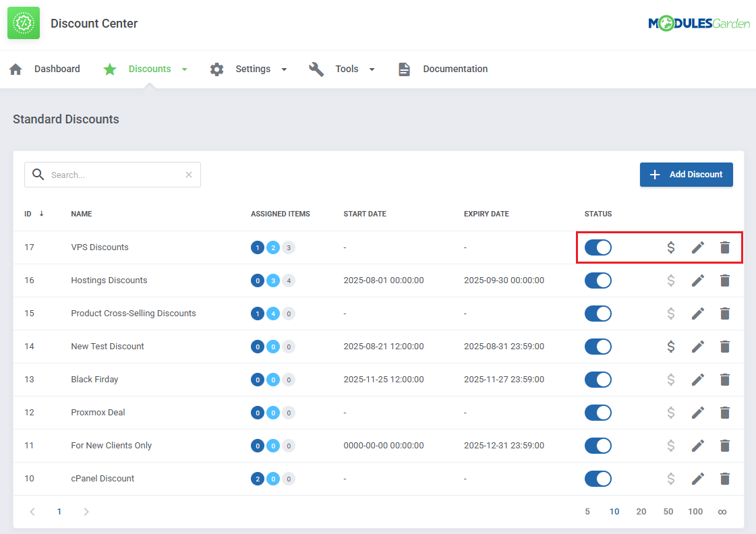Click the STATUS column header
Screen dimensions: 756x534
point(598,214)
